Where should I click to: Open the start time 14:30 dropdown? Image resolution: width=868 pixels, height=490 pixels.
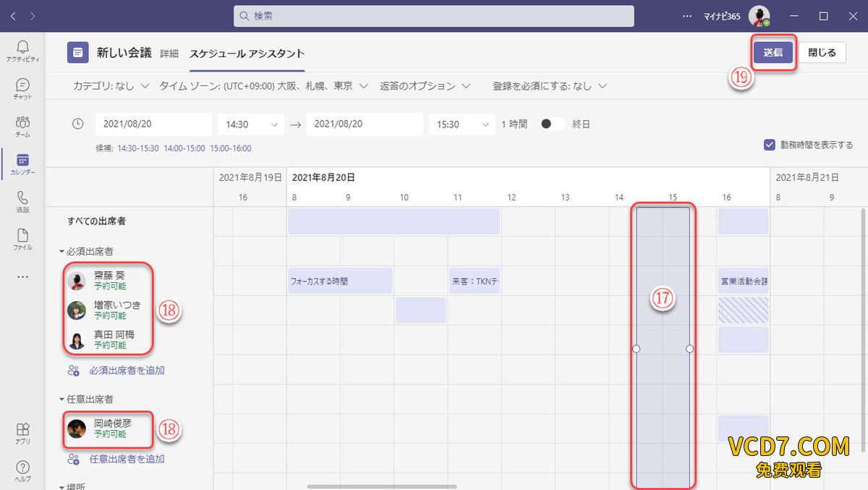(251, 124)
